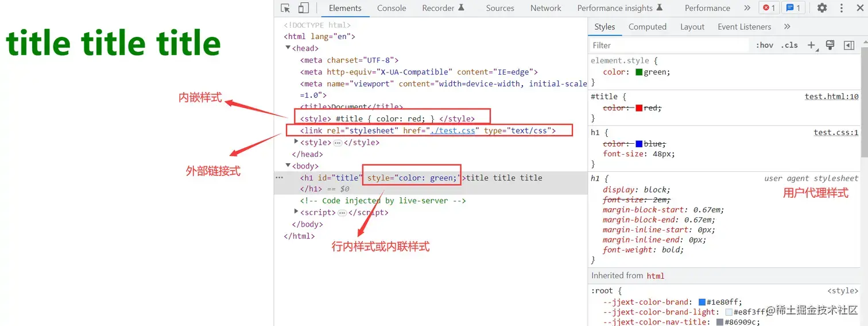Switch to the Elements tab

point(345,8)
